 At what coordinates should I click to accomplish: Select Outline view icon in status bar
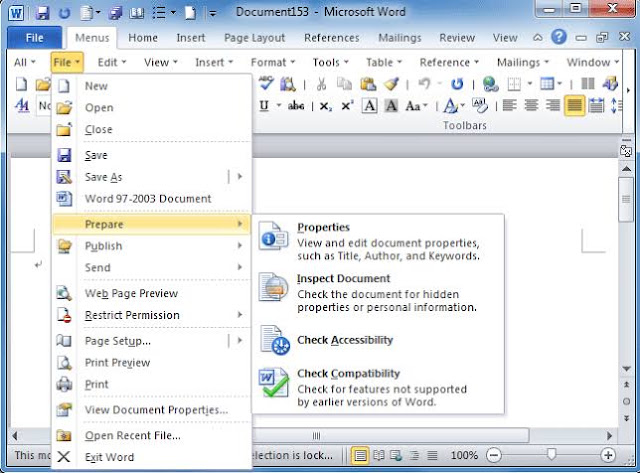(x=414, y=455)
